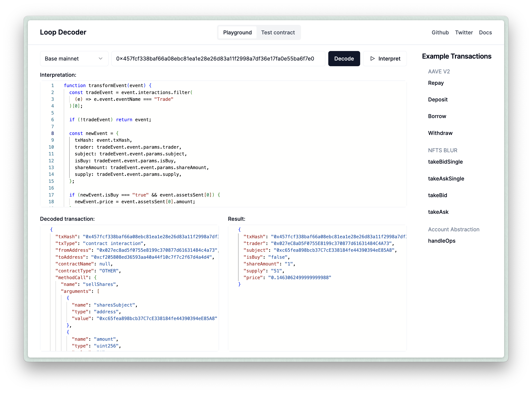532x393 pixels.
Task: Select the takeBidSingle example transaction
Action: pyautogui.click(x=445, y=162)
